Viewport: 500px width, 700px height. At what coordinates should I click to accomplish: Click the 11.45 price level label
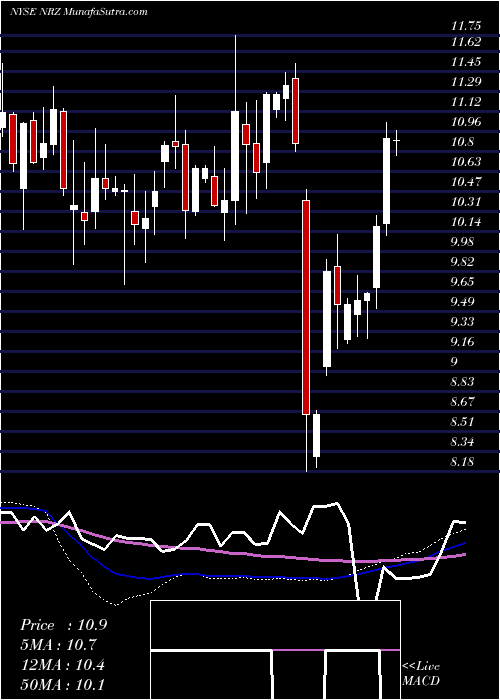point(466,62)
